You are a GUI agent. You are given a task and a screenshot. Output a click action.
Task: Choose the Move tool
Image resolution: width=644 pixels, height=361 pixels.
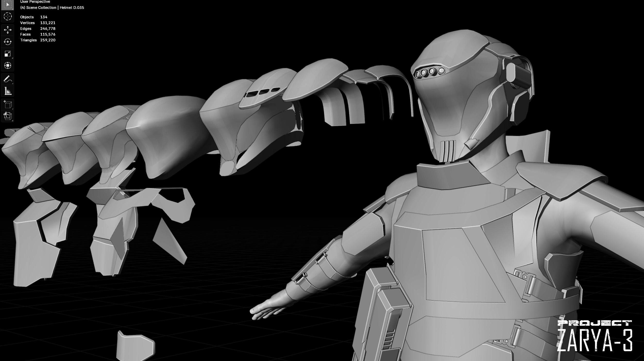point(7,30)
